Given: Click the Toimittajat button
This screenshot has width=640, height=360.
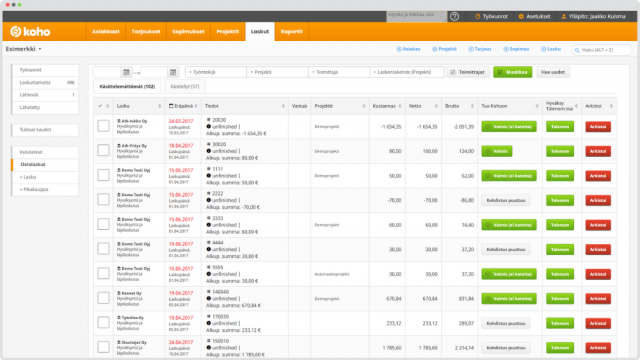Looking at the screenshot, I should pyautogui.click(x=468, y=72).
